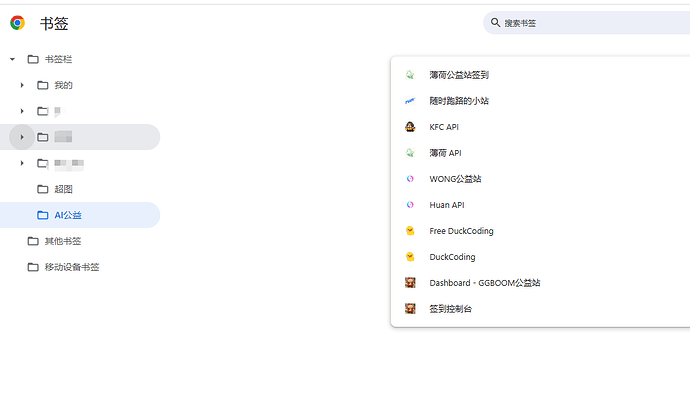This screenshot has height=407, width=690.
Task: Click the folder icon beside 我的
Action: point(43,85)
